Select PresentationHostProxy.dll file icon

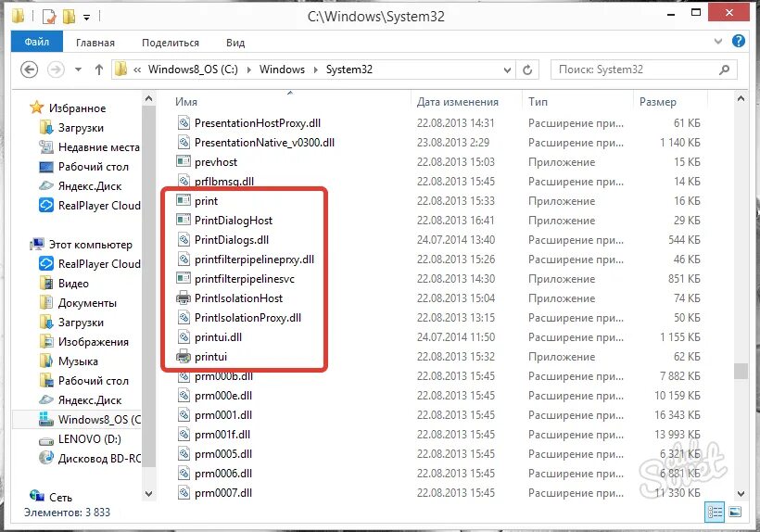click(184, 123)
